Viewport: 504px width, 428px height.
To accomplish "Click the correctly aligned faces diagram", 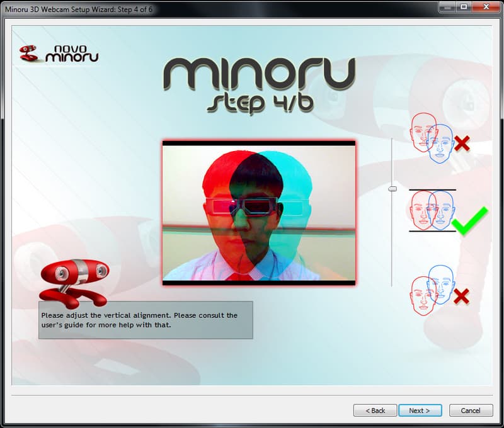I will point(432,210).
